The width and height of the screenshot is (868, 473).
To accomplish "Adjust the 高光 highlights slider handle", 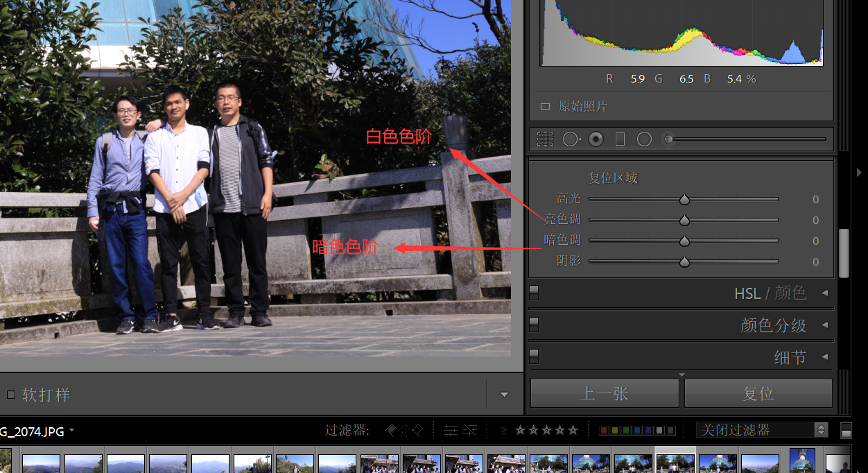I will tap(684, 200).
